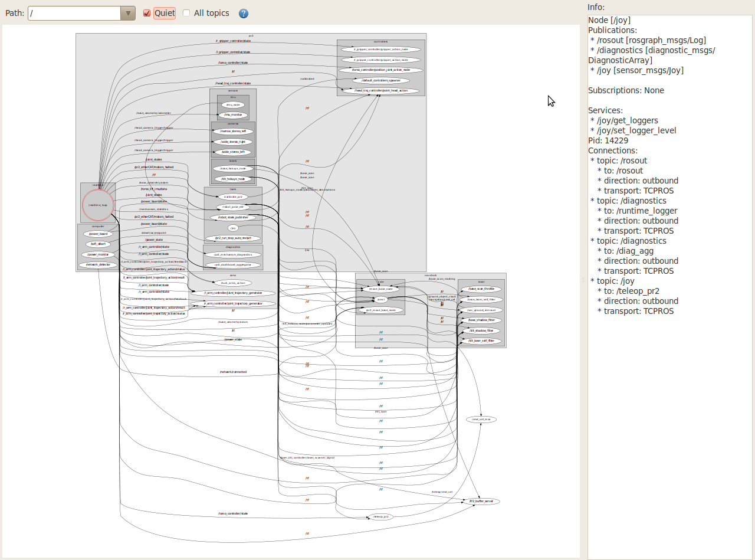This screenshot has height=560, width=755.
Task: Click the /robot_state_publisher node
Action: coord(233,217)
